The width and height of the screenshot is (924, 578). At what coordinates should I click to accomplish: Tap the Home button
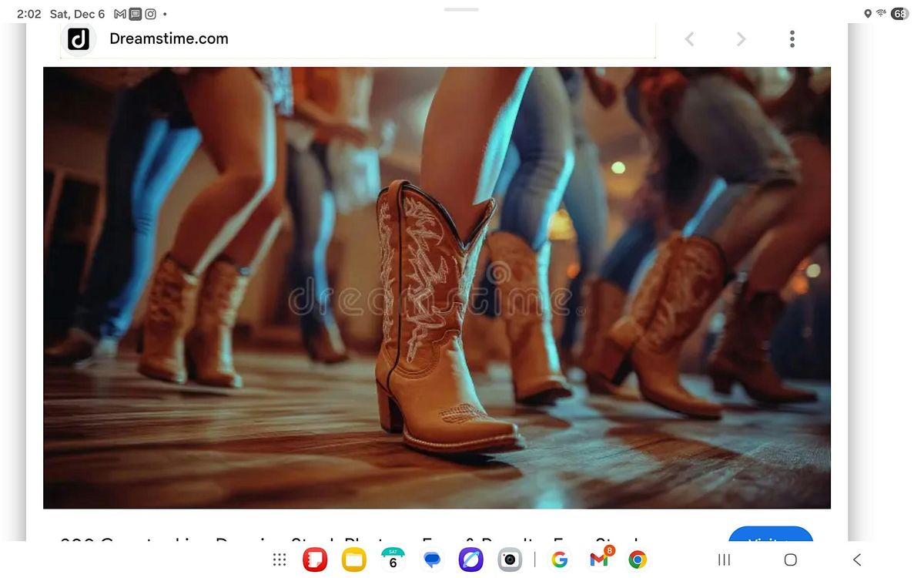pyautogui.click(x=790, y=560)
